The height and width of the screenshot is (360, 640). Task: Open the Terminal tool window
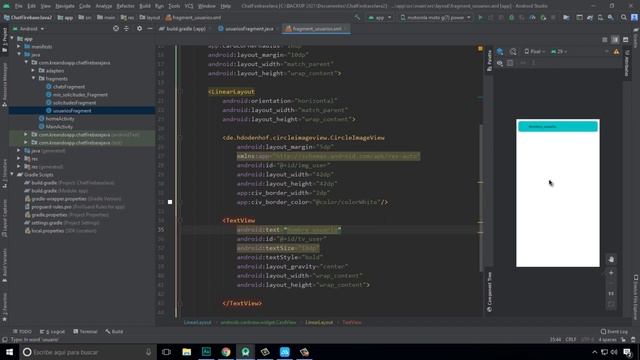click(x=85, y=331)
